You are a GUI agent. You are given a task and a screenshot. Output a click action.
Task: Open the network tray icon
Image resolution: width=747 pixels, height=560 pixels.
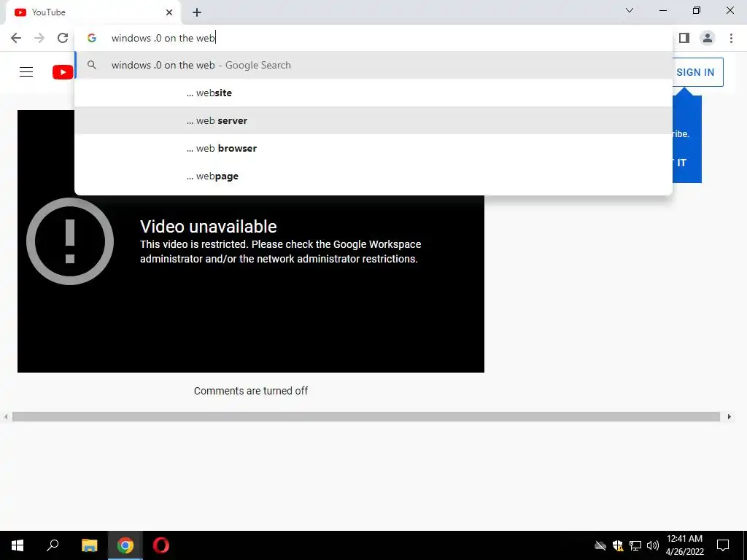pyautogui.click(x=635, y=545)
